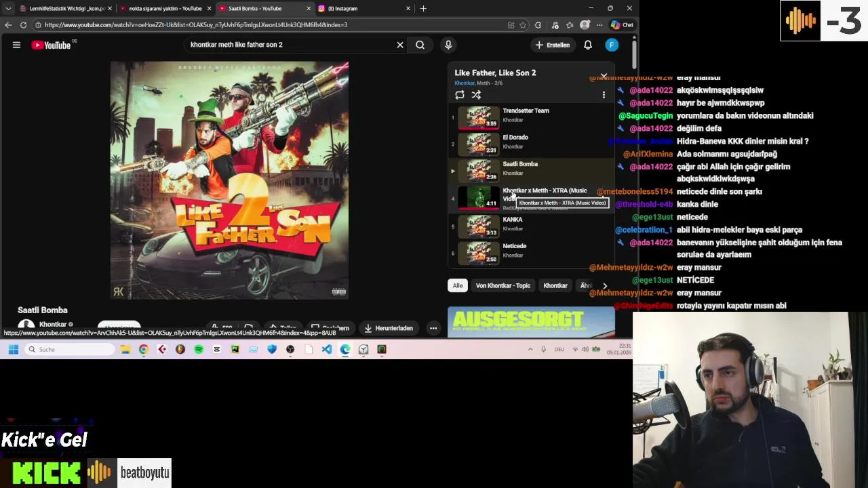
Task: Open the taskbar volume speaker icon
Action: (585, 349)
